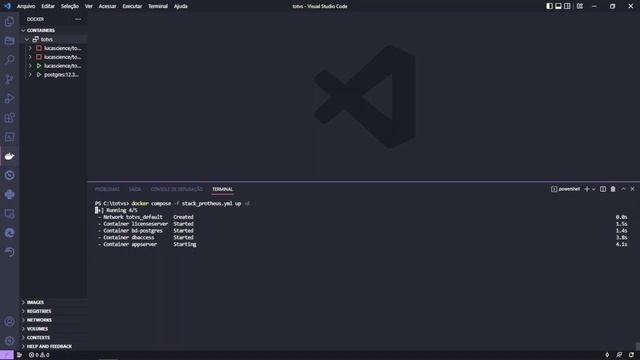The height and width of the screenshot is (360, 640).
Task: Expand the REGISTRIES section
Action: (x=53, y=311)
